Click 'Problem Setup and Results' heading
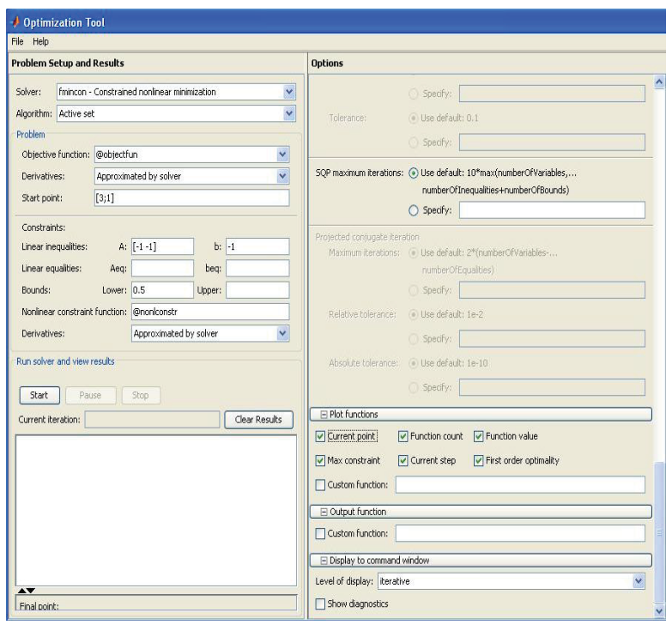This screenshot has height=625, width=672. 68,63
